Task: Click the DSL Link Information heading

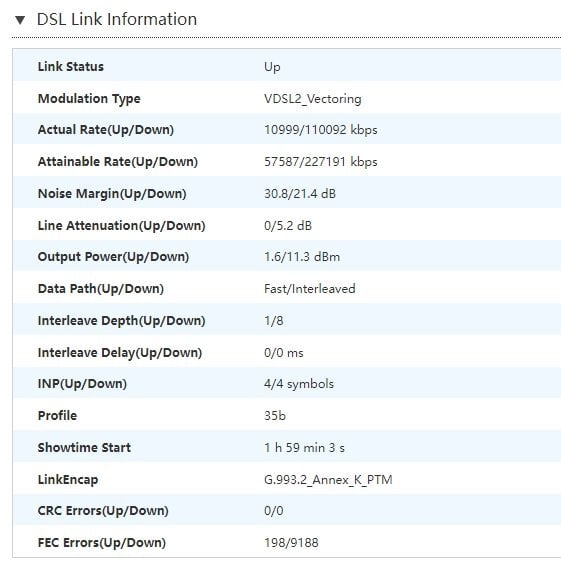Action: click(x=117, y=19)
